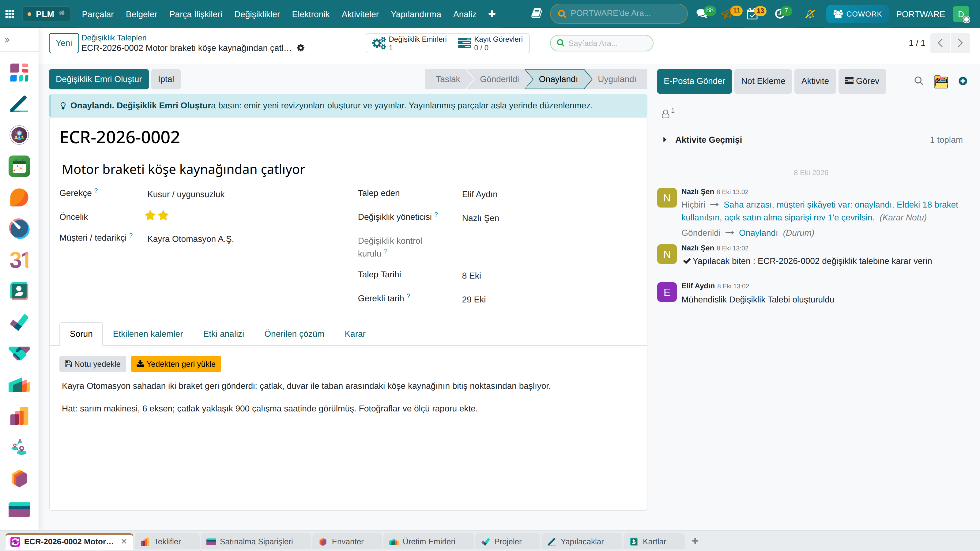
Task: Switch to the Karar tab
Action: pos(355,334)
